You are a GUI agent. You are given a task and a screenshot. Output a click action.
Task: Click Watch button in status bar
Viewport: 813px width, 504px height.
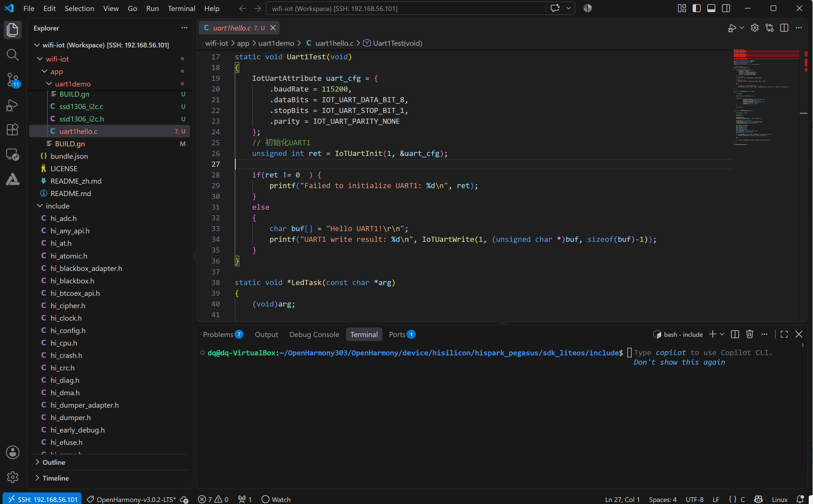276,499
